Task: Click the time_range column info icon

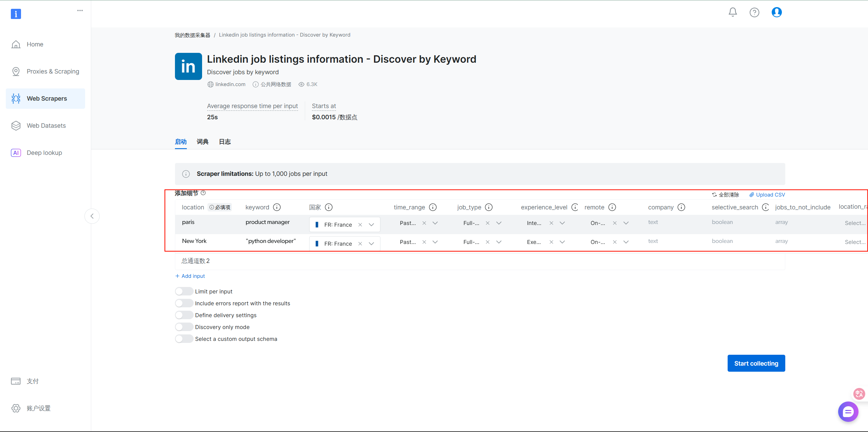Action: point(433,207)
